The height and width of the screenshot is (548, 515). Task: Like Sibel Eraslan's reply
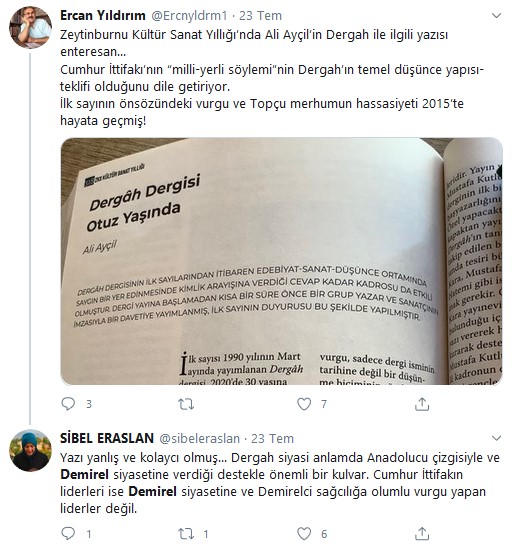click(304, 534)
